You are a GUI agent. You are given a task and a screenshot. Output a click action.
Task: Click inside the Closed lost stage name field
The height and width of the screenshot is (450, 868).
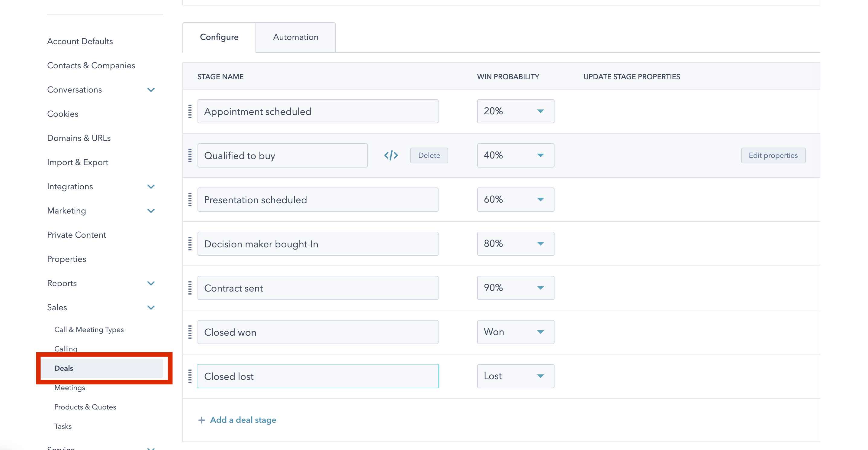(x=317, y=376)
